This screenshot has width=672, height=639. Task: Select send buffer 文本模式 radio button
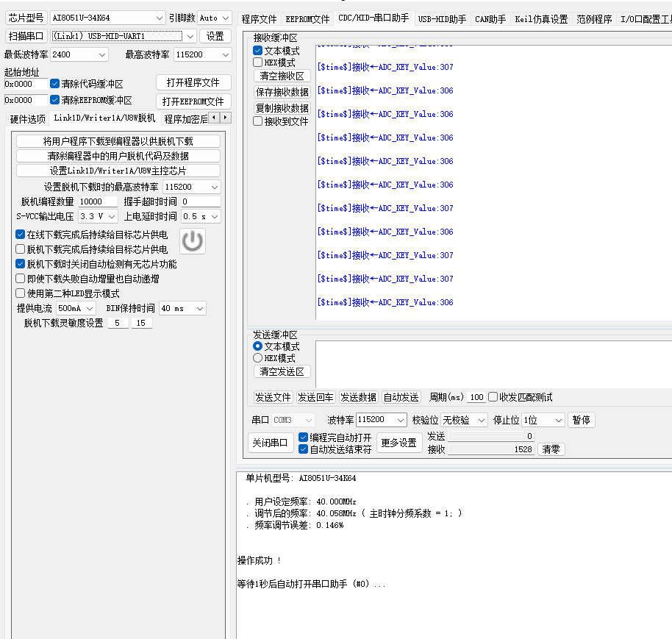[x=257, y=346]
